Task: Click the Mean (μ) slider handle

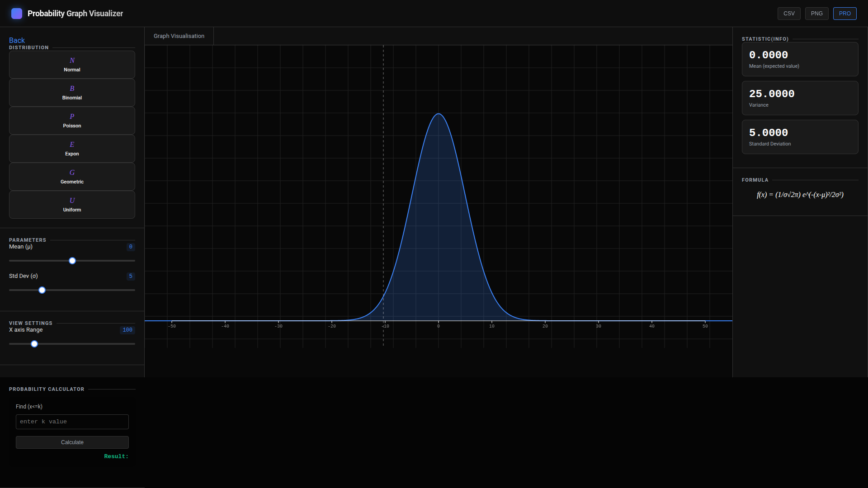Action: 72,261
